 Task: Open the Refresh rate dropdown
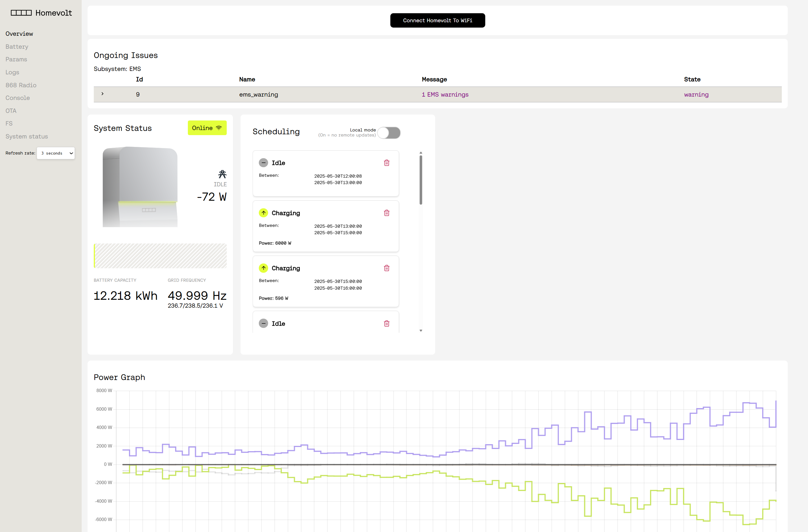56,153
